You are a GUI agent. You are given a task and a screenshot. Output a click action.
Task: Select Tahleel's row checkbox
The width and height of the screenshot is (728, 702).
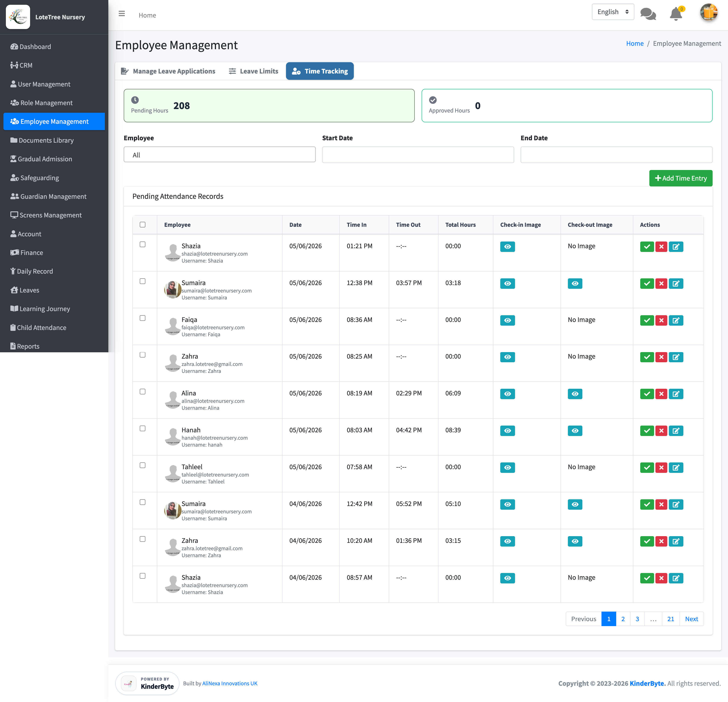point(142,465)
